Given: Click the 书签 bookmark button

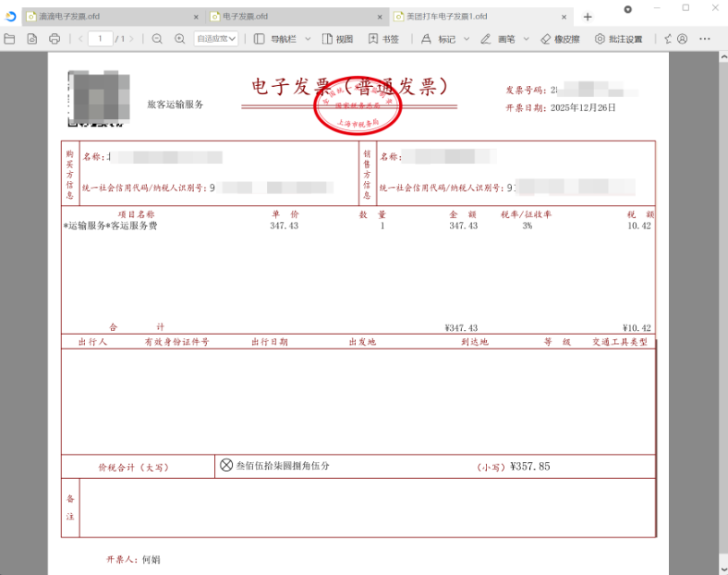Looking at the screenshot, I should (x=383, y=39).
